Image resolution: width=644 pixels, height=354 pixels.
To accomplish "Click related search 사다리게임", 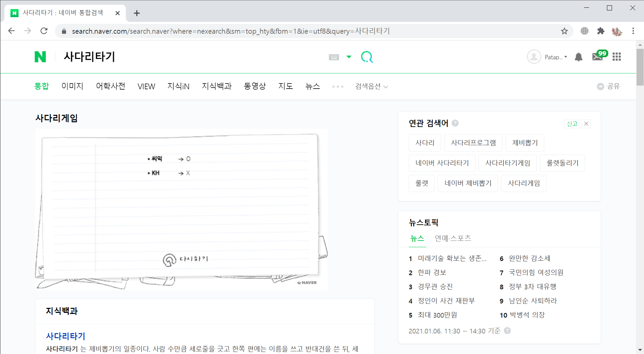I will pos(524,183).
